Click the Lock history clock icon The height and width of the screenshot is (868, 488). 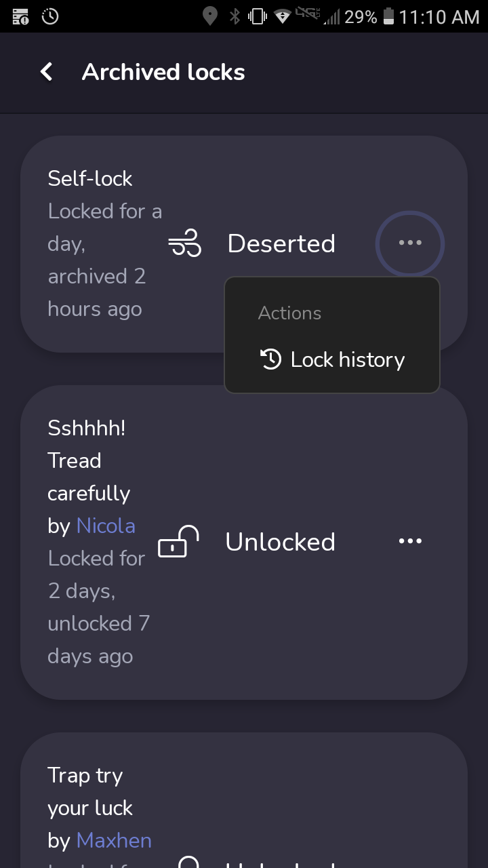tap(271, 359)
